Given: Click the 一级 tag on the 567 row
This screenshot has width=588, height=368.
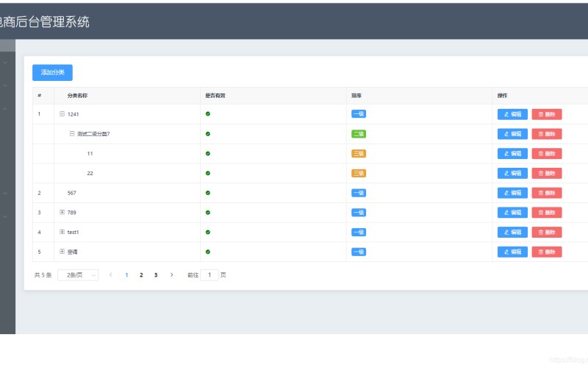Looking at the screenshot, I should pyautogui.click(x=359, y=193).
